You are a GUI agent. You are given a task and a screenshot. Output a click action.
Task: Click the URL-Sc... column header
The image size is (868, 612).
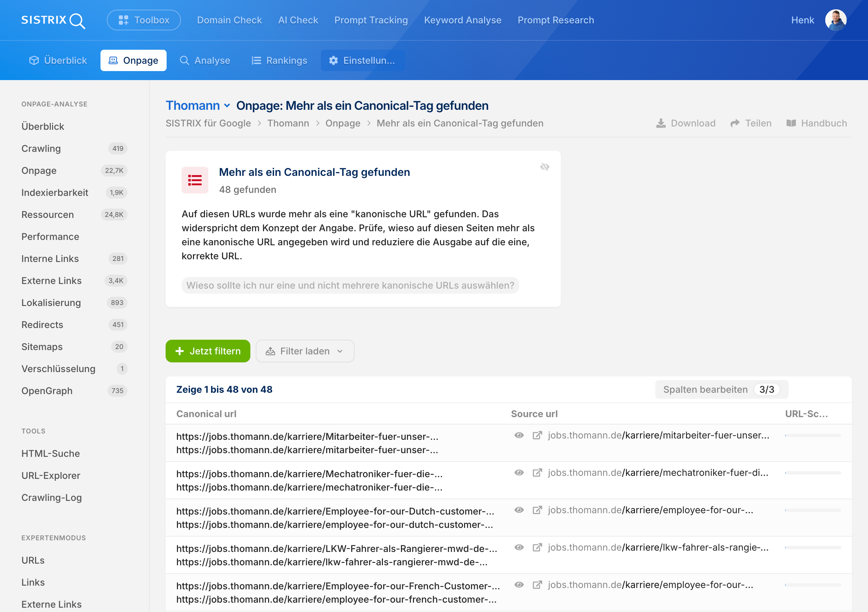[x=806, y=414]
